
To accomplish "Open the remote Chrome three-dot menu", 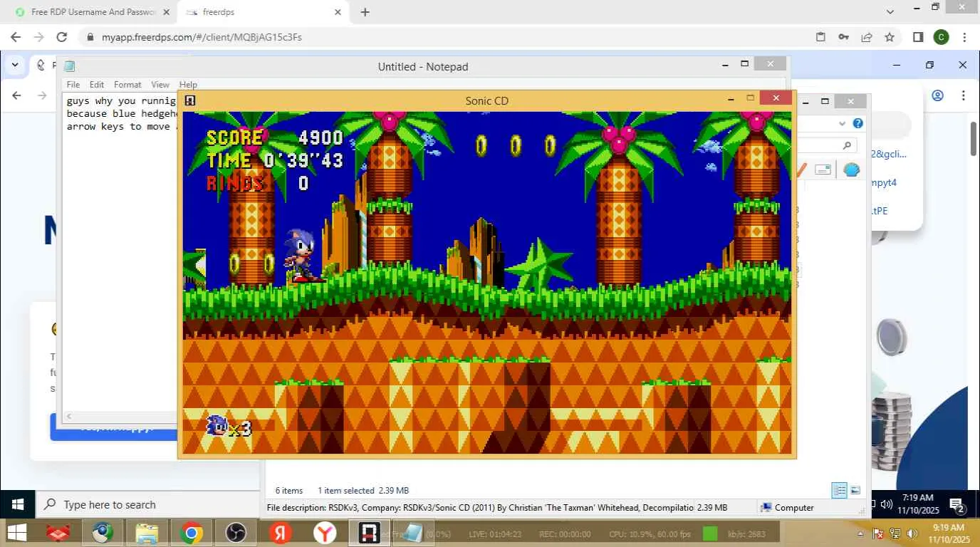I will (x=964, y=95).
